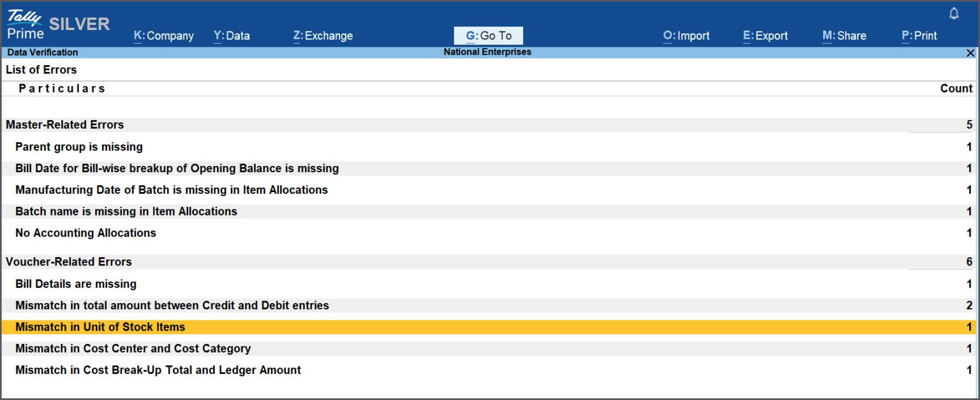Open the K: Company menu
This screenshot has height=400, width=980.
tap(163, 36)
